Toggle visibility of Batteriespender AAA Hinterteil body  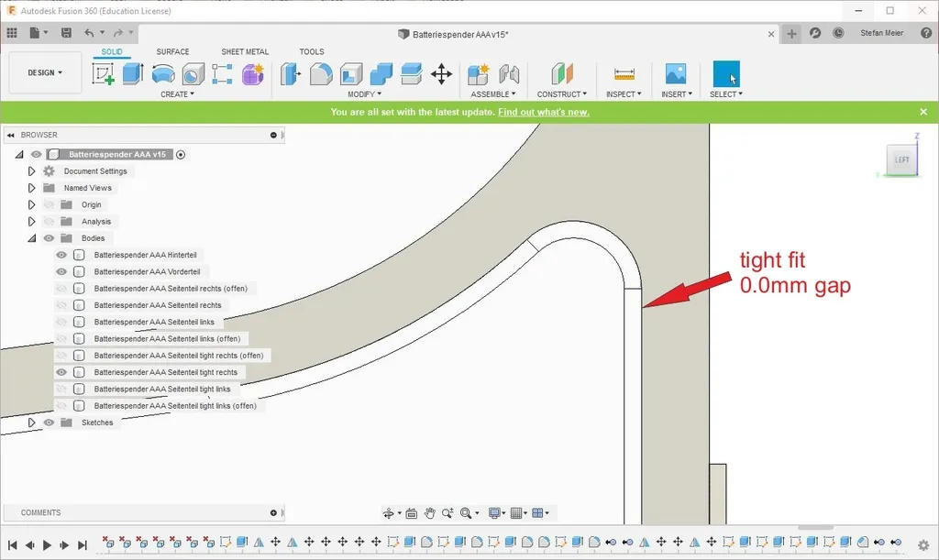[61, 255]
